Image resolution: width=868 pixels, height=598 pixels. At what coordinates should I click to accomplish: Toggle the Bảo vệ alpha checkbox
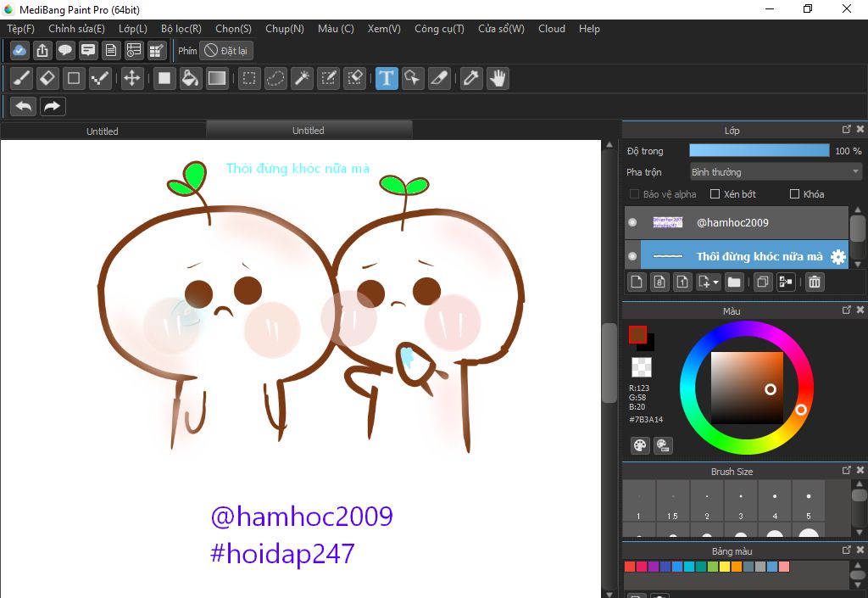(x=634, y=193)
